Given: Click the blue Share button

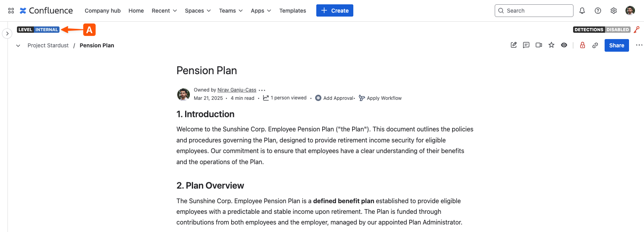Looking at the screenshot, I should (x=616, y=45).
